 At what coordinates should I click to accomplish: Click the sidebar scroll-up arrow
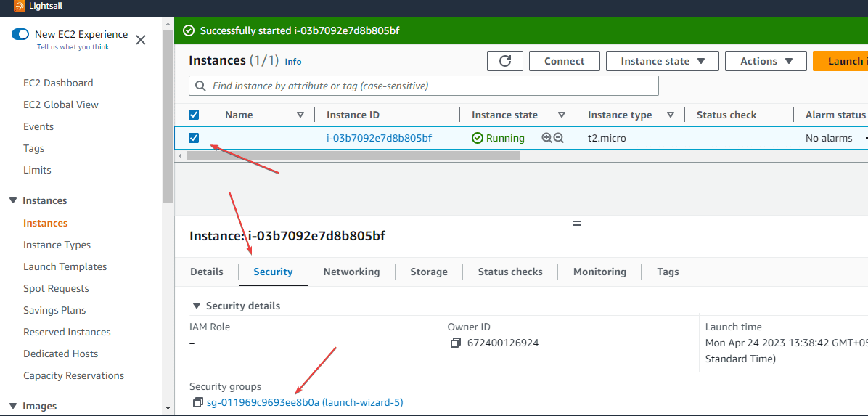point(168,23)
